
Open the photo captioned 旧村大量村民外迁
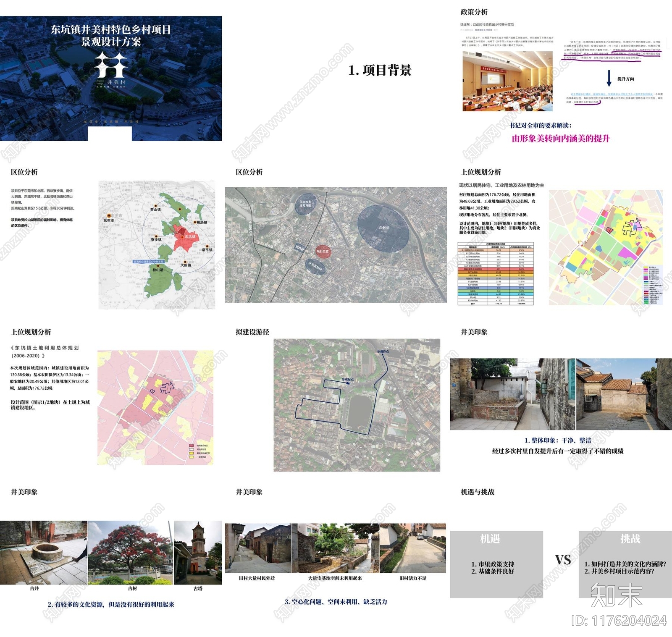click(x=258, y=548)
